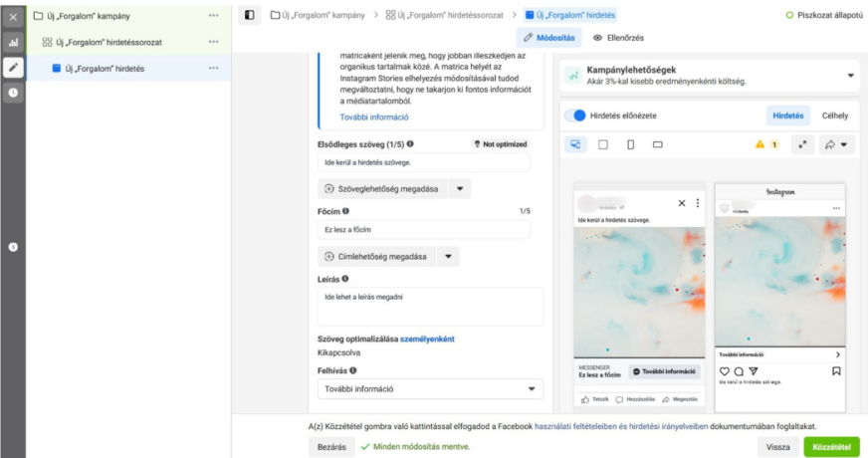Open the arrow next to Szöveglehetőség megadása

point(459,188)
